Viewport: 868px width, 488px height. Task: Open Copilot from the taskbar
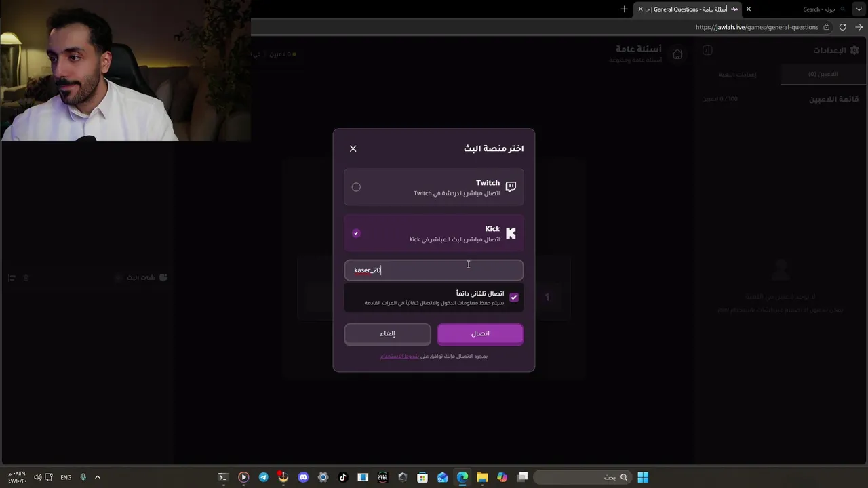click(x=502, y=477)
